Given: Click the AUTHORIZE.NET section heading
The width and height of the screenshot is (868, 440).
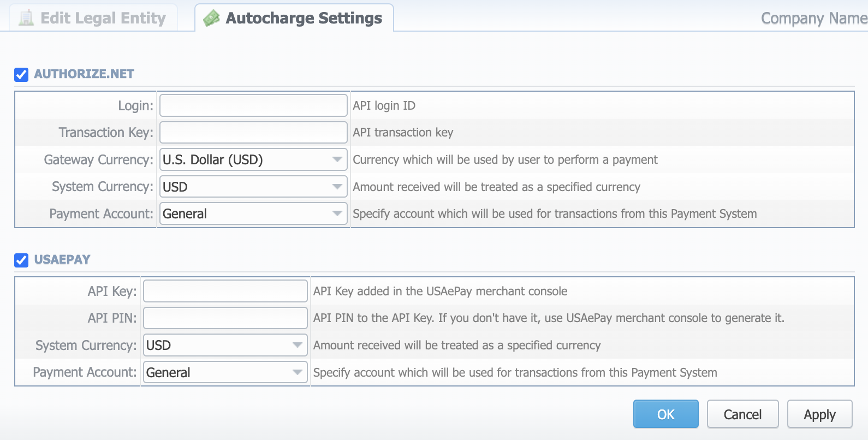Looking at the screenshot, I should pos(84,74).
